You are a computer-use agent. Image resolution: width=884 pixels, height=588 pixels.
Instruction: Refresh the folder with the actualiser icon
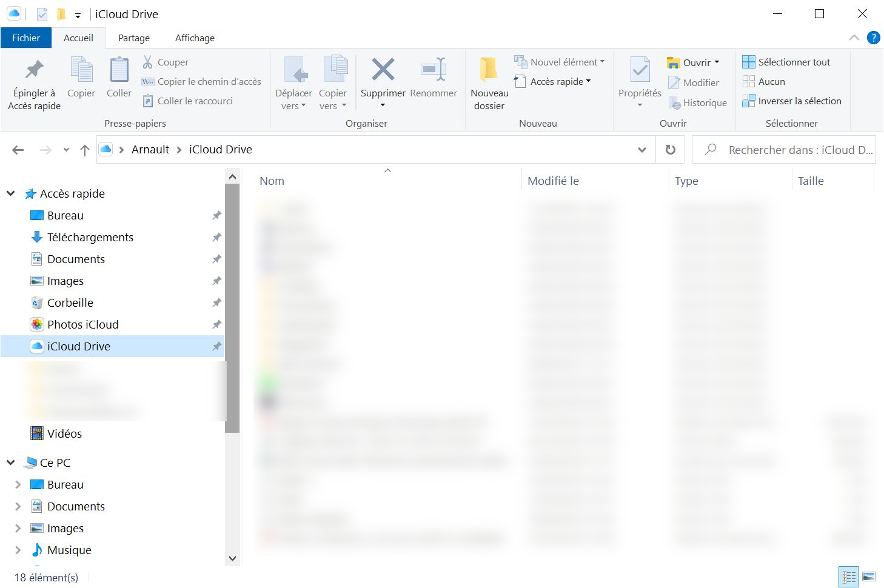669,149
